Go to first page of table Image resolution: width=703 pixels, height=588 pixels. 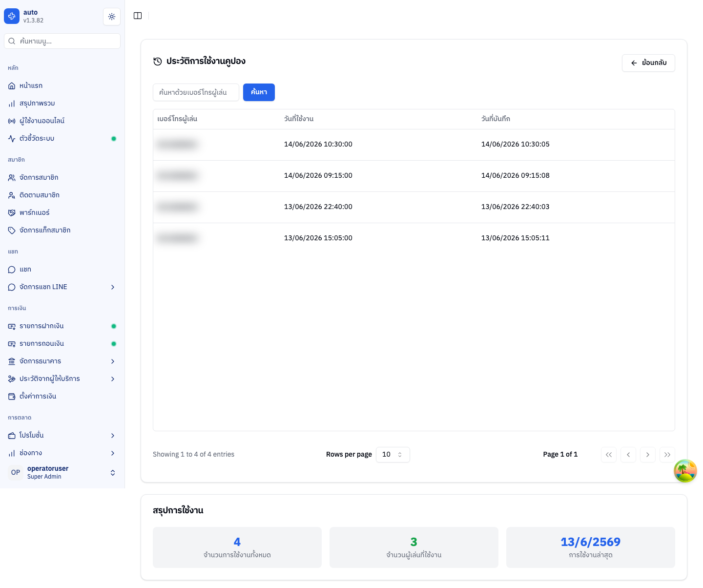609,455
